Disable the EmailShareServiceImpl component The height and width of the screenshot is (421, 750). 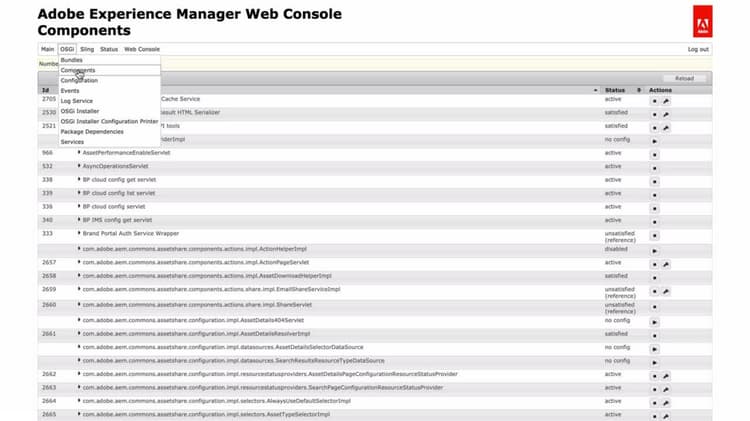tap(654, 291)
